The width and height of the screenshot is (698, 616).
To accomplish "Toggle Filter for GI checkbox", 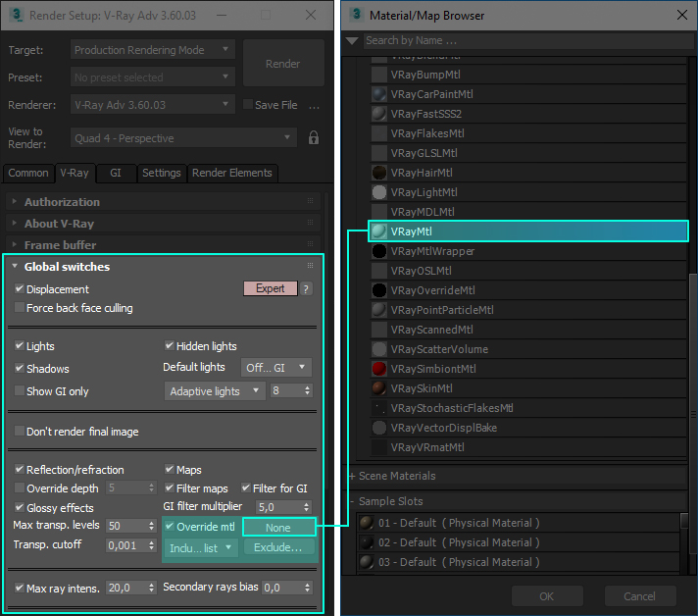I will pyautogui.click(x=246, y=488).
